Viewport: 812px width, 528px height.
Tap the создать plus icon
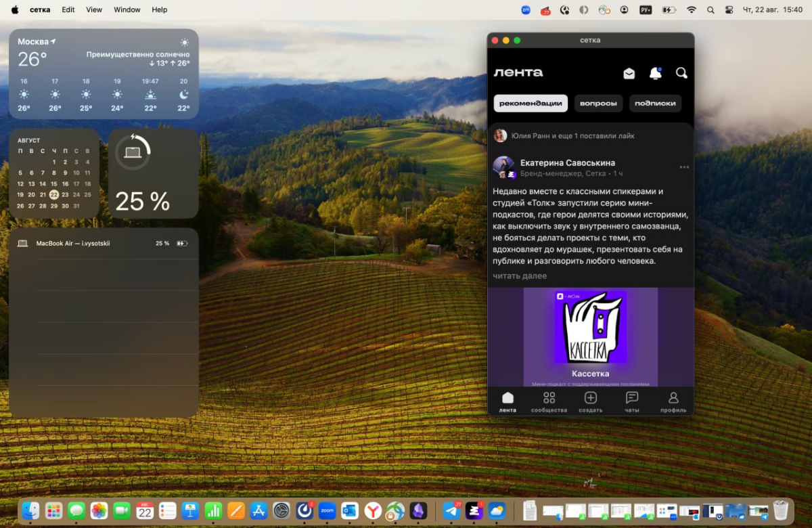[590, 401]
